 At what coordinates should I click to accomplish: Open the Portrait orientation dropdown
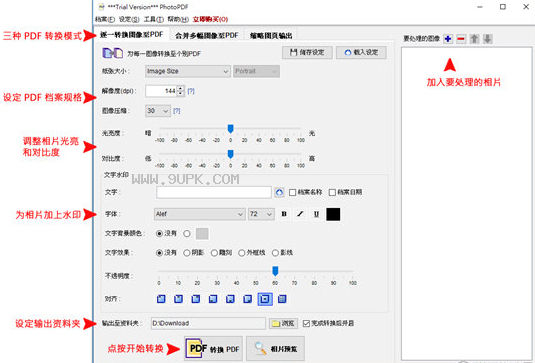[257, 71]
